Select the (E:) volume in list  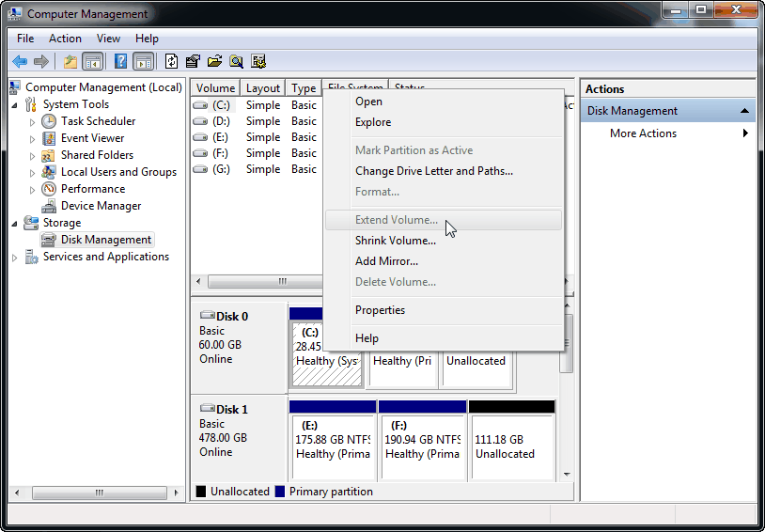pos(220,137)
